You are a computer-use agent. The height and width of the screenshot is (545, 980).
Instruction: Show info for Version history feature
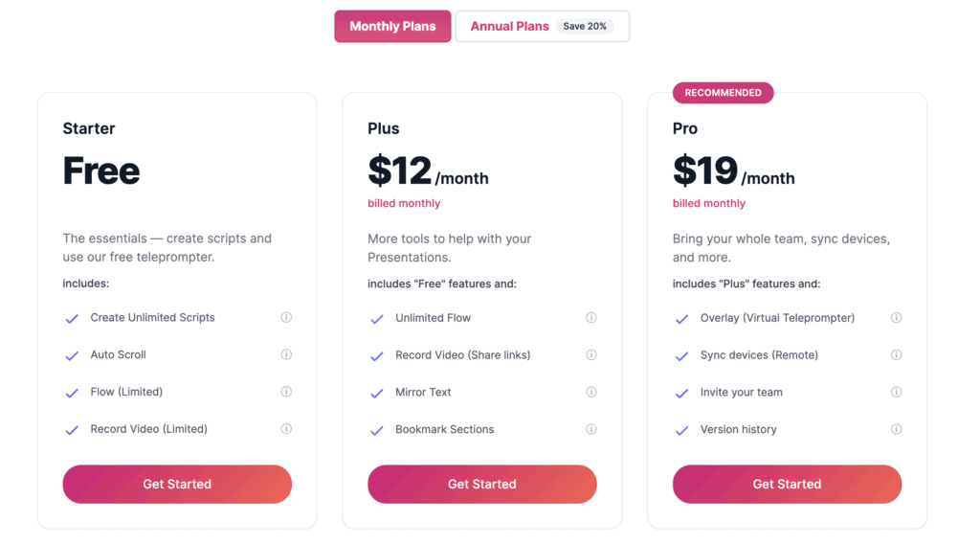(896, 429)
